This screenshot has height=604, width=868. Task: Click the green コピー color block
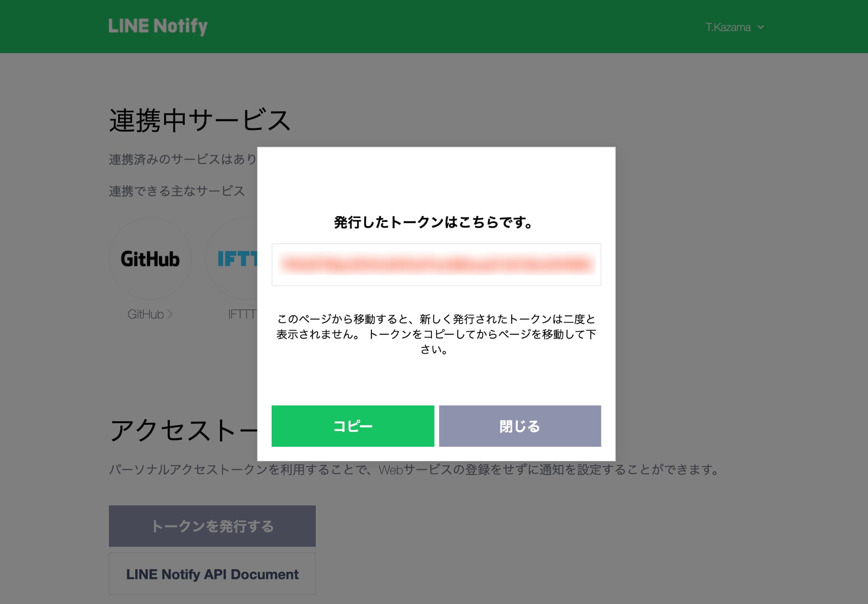(352, 426)
